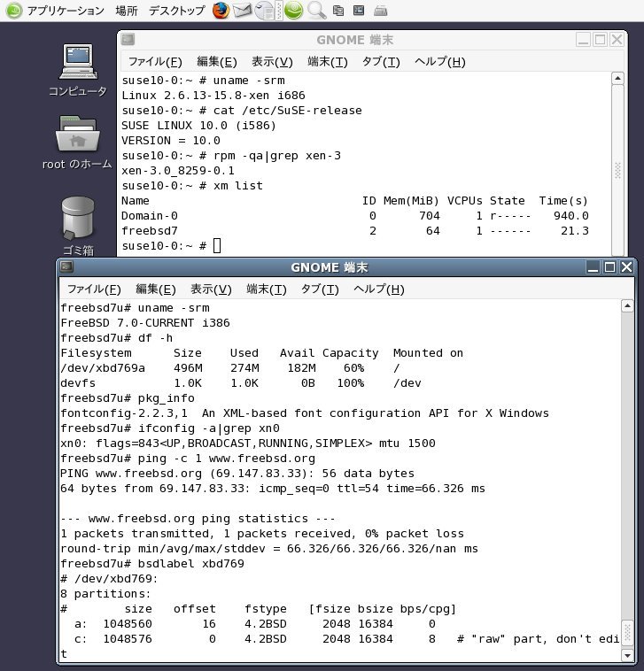Open the 場所 menu in the top panel
This screenshot has width=644, height=671.
coord(127,11)
